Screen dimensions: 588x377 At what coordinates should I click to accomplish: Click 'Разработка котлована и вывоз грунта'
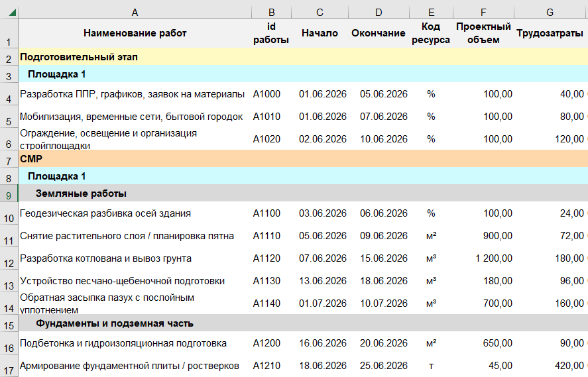tap(135, 258)
